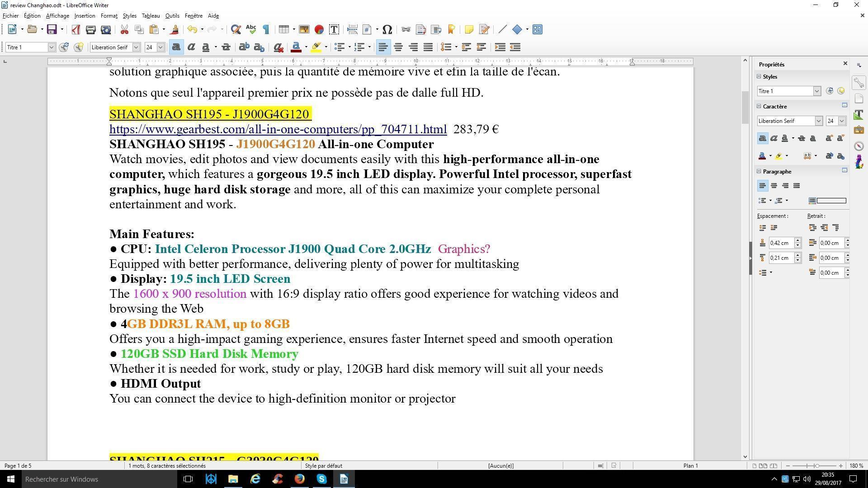The width and height of the screenshot is (868, 488).
Task: Click yellow highlighting color button
Action: click(316, 47)
